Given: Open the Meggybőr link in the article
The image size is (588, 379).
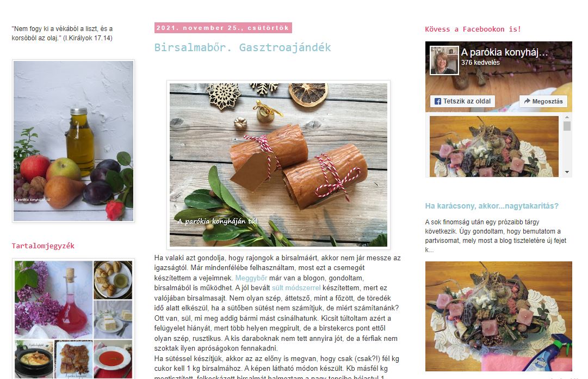Looking at the screenshot, I should (x=251, y=278).
